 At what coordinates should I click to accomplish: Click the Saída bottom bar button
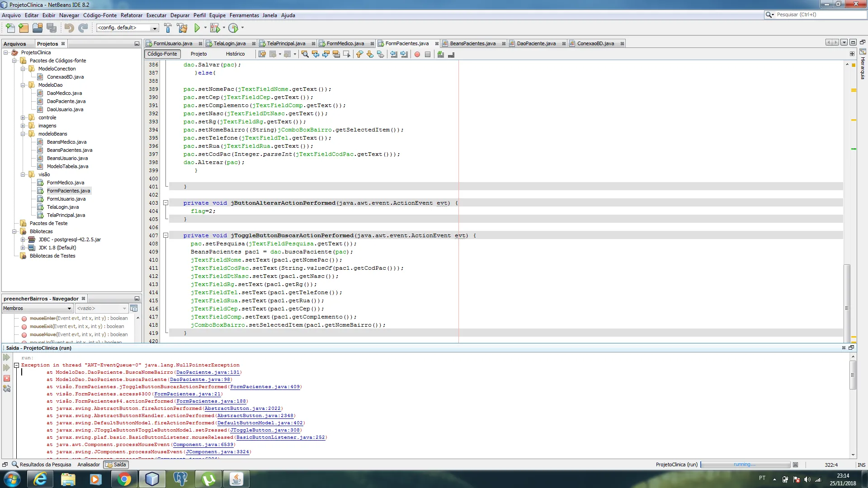tap(116, 465)
